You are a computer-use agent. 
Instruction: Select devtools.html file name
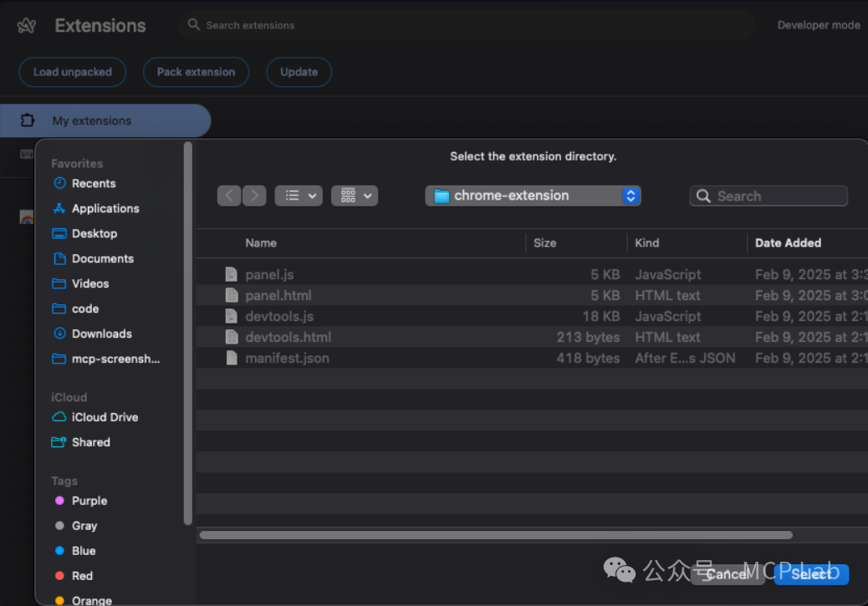pos(288,338)
